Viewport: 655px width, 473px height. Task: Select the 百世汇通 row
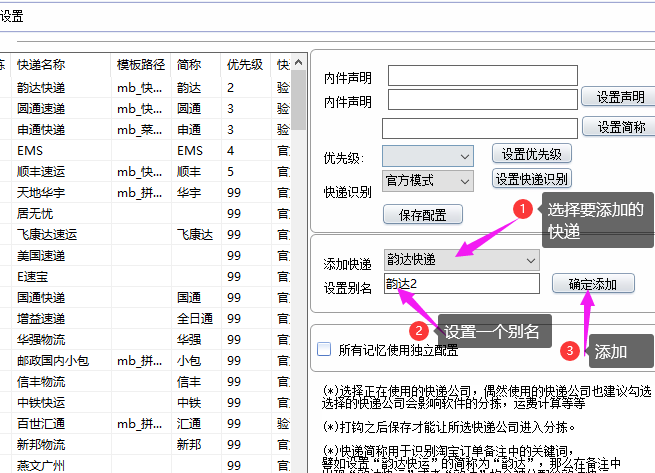click(x=41, y=424)
